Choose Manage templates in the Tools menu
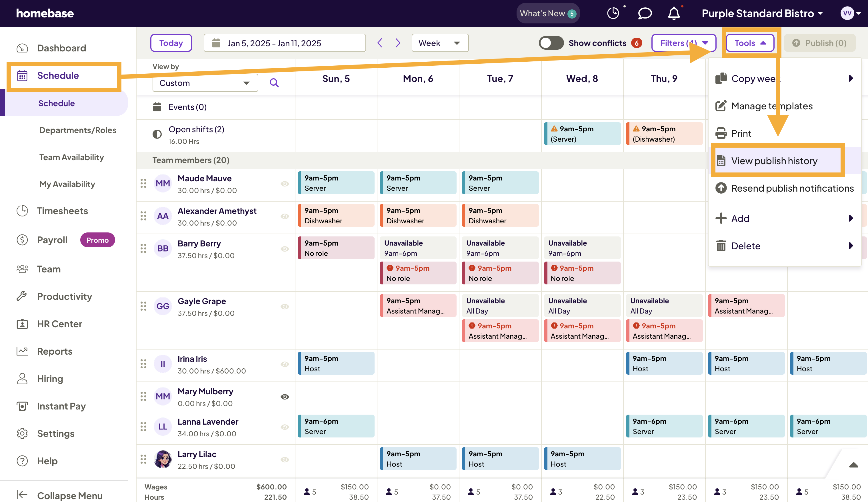This screenshot has height=502, width=868. coord(771,106)
